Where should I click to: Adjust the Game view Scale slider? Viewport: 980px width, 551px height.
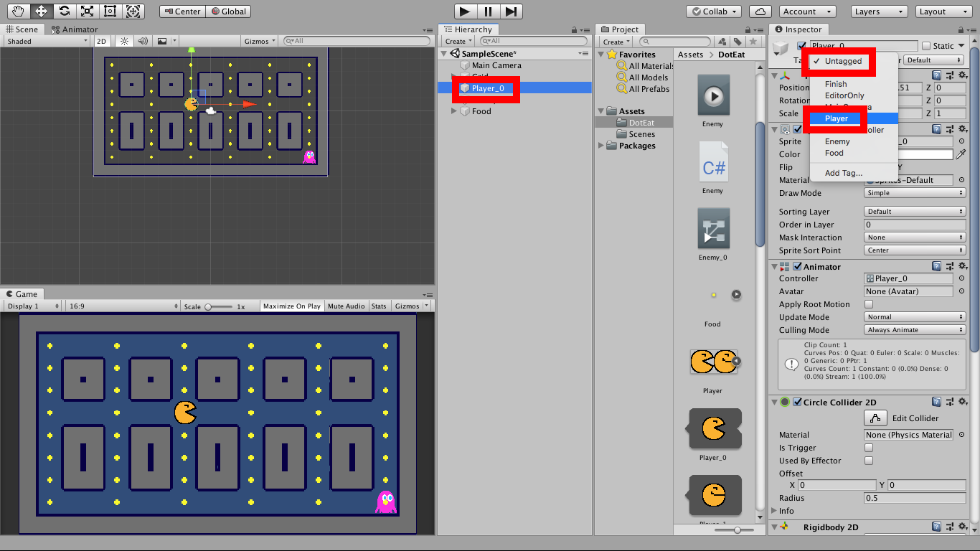tap(220, 306)
